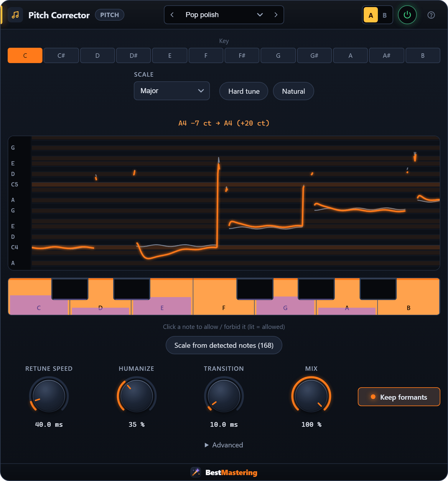Click the Mix knob
448x481 pixels.
click(x=311, y=396)
